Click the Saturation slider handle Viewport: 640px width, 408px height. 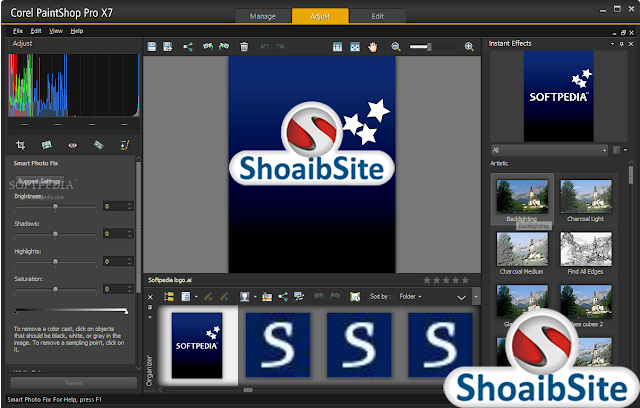tap(56, 289)
